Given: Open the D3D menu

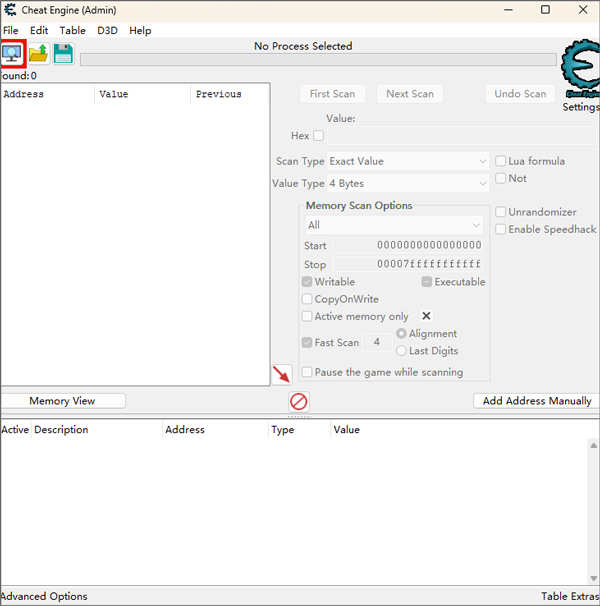Looking at the screenshot, I should pyautogui.click(x=107, y=31).
